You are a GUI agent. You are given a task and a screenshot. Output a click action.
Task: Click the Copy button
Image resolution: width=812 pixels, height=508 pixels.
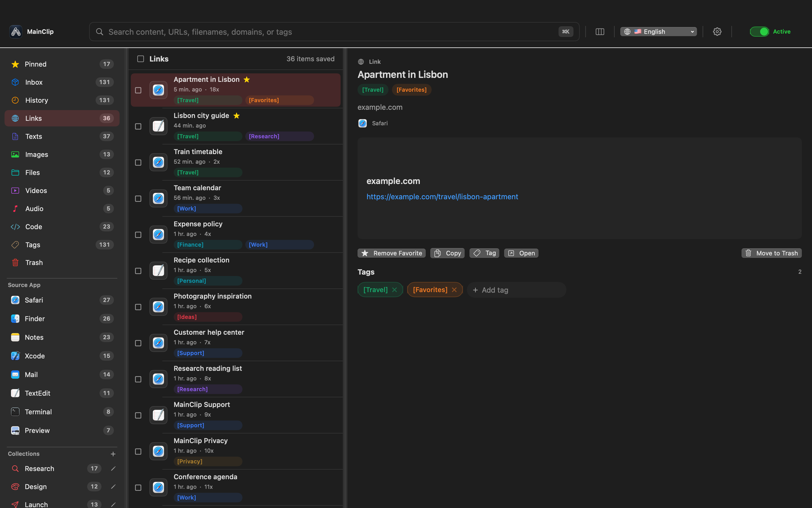(x=447, y=253)
